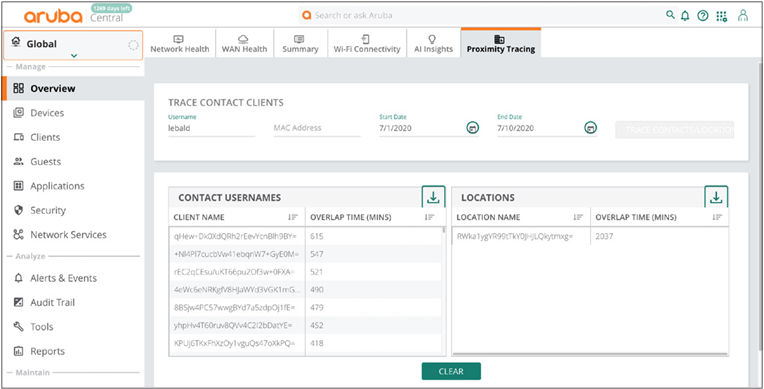Open the apps grid launcher

722,16
